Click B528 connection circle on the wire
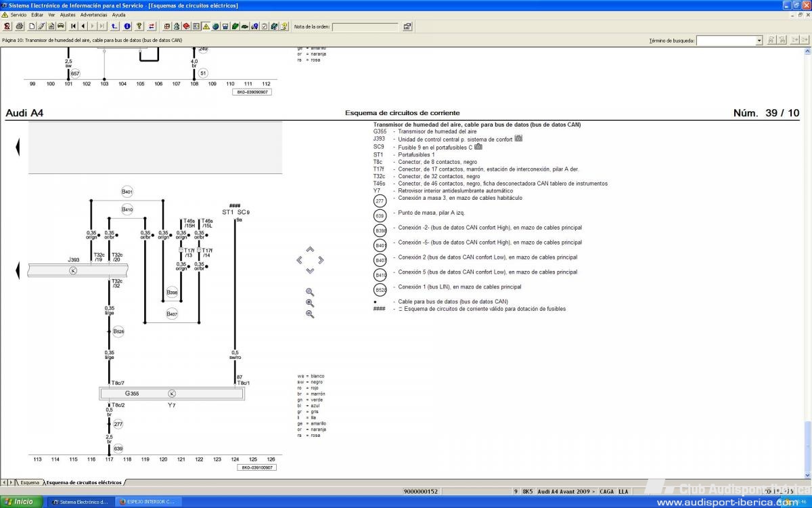 [x=118, y=331]
